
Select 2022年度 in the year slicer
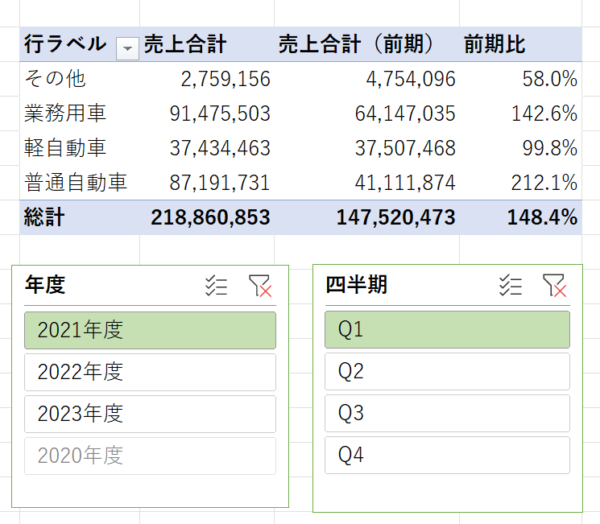(150, 372)
